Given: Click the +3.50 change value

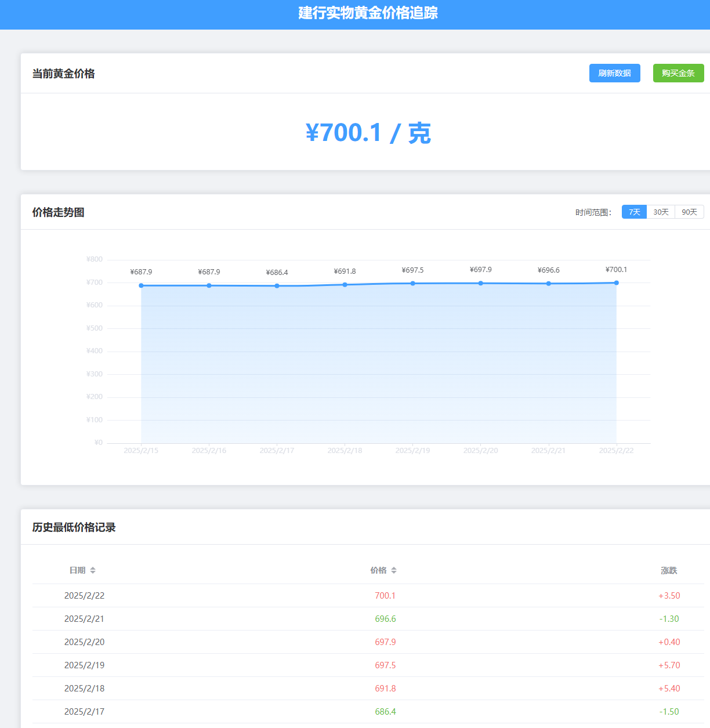Looking at the screenshot, I should pyautogui.click(x=669, y=596).
